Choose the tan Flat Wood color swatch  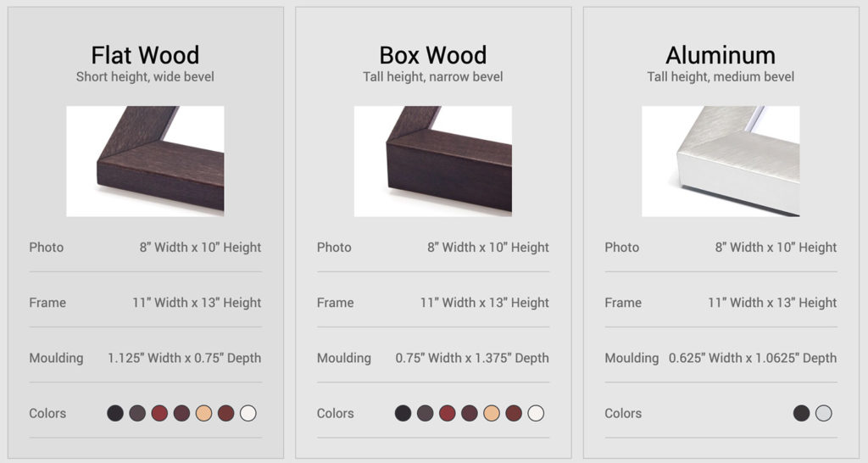[x=203, y=413]
